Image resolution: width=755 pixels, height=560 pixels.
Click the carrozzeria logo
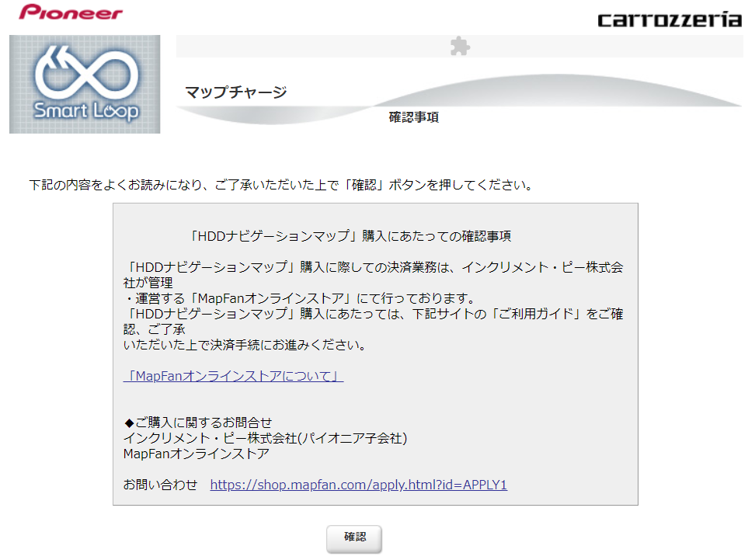[670, 19]
